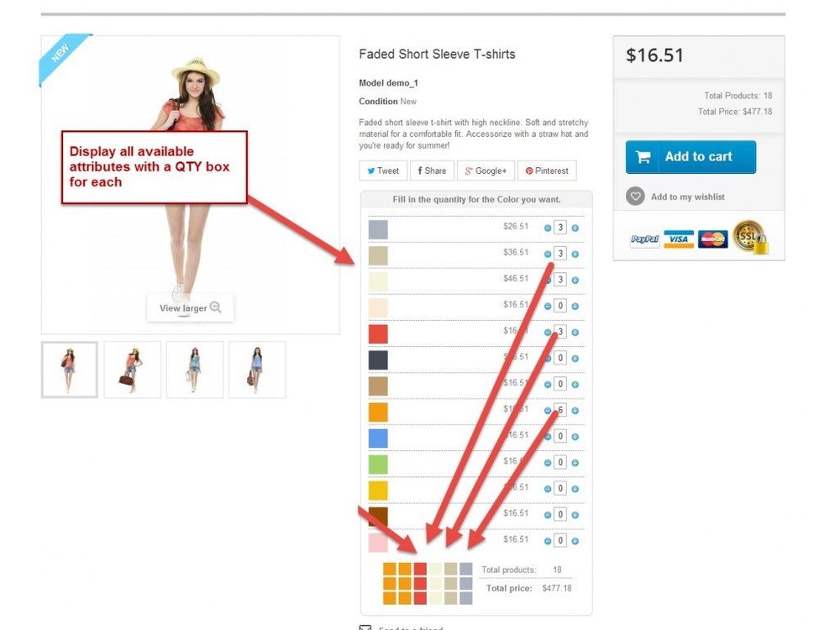Image resolution: width=840 pixels, height=630 pixels.
Task: Open the second product thumbnail with brown bag
Action: pos(133,370)
